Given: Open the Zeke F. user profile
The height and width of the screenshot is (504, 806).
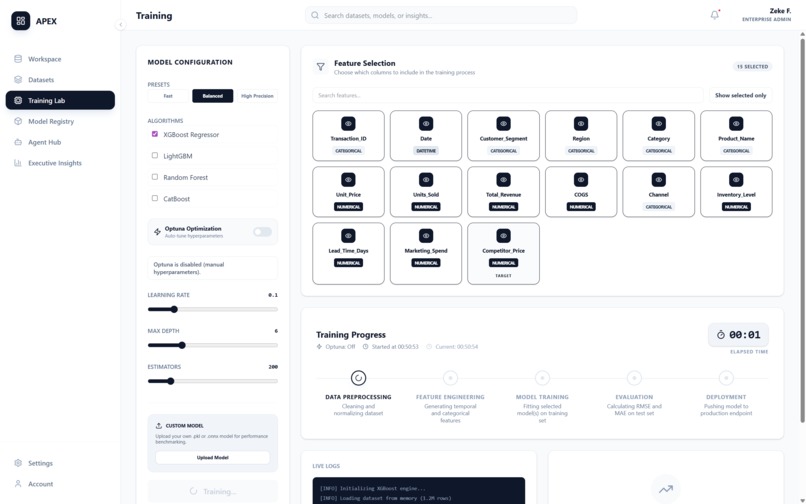Looking at the screenshot, I should 766,14.
